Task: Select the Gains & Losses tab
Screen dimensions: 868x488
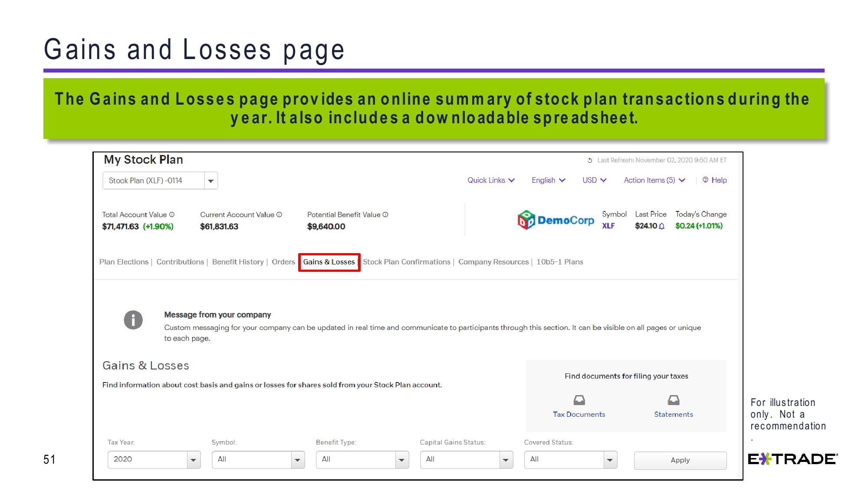Action: tap(329, 261)
